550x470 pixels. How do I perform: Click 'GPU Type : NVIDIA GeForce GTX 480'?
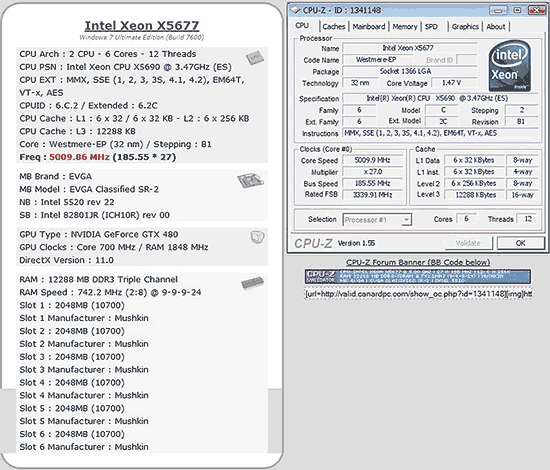coord(99,234)
